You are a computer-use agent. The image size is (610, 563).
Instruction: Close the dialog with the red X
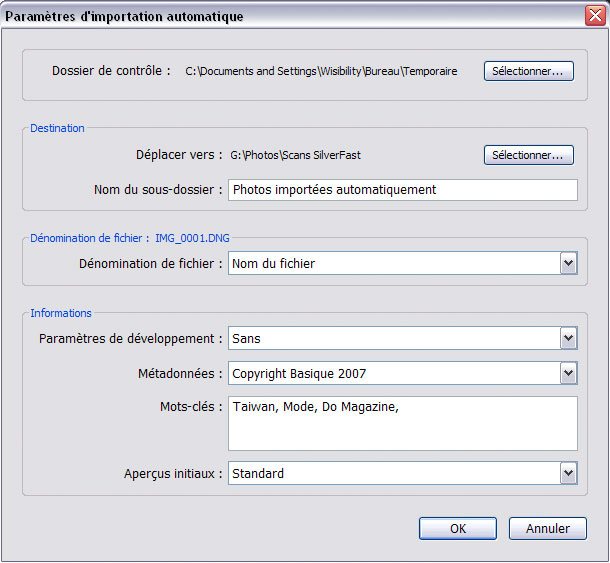click(x=595, y=16)
